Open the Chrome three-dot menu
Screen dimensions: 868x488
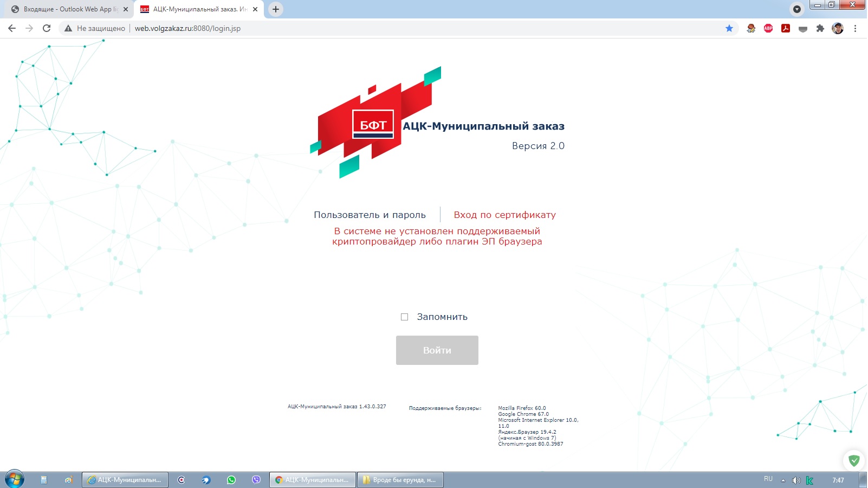855,28
